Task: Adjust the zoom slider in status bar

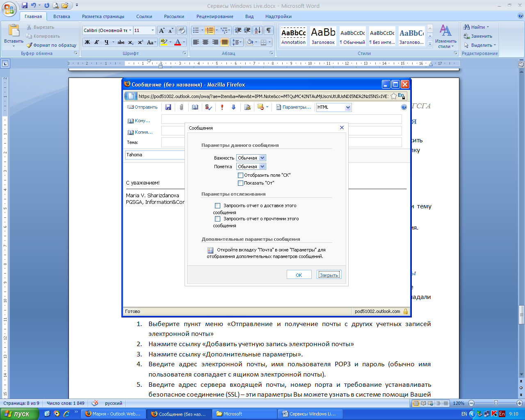Action: 495,403
